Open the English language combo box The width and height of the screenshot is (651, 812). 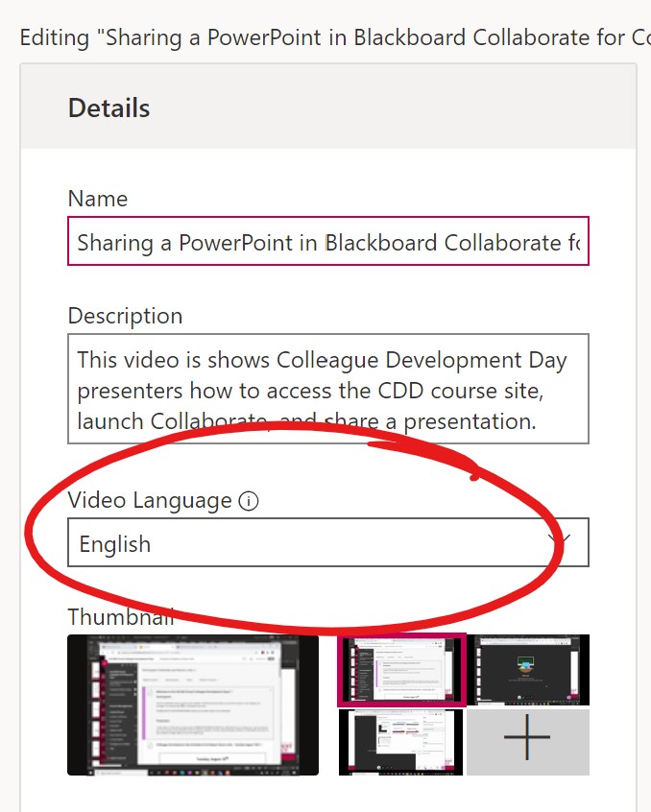[326, 543]
